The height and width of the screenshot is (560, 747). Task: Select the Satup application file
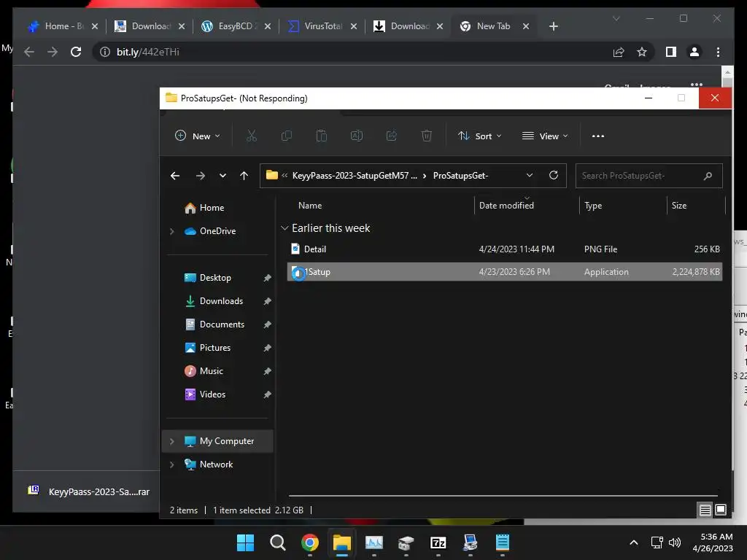[x=505, y=272]
